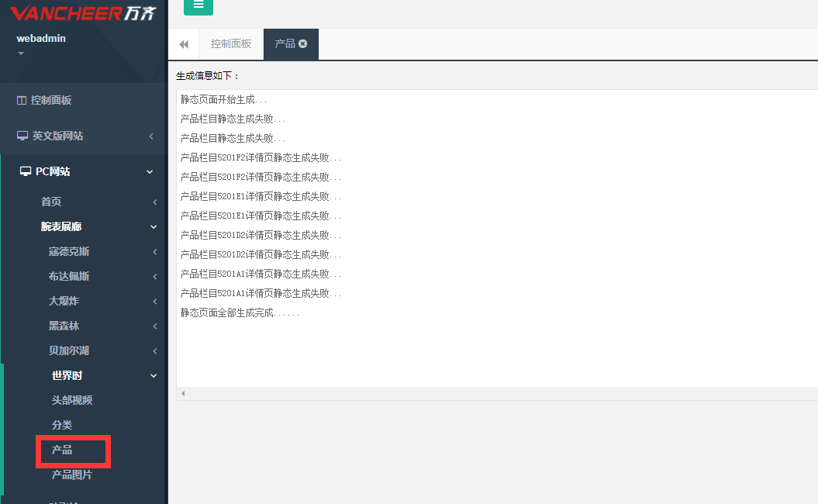
Task: Close the 产品 tab using its x icon
Action: (x=303, y=44)
